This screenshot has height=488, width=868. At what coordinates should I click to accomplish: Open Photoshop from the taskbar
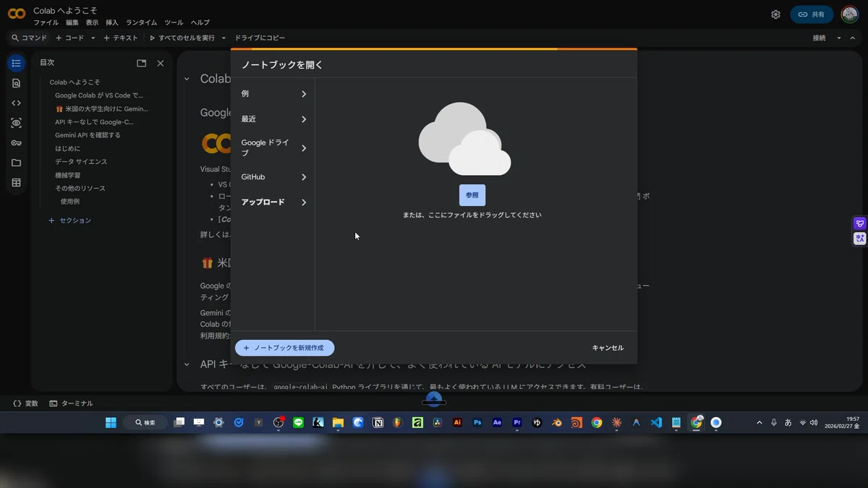[x=477, y=423]
